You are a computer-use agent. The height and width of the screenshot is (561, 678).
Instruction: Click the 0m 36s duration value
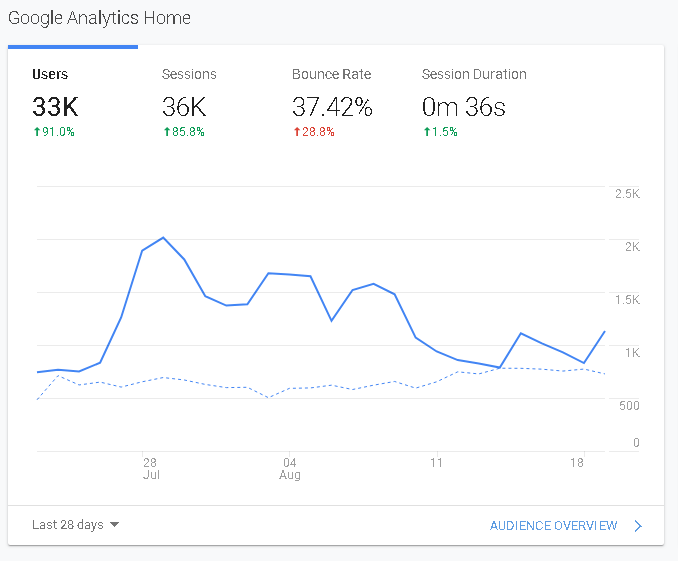[464, 107]
